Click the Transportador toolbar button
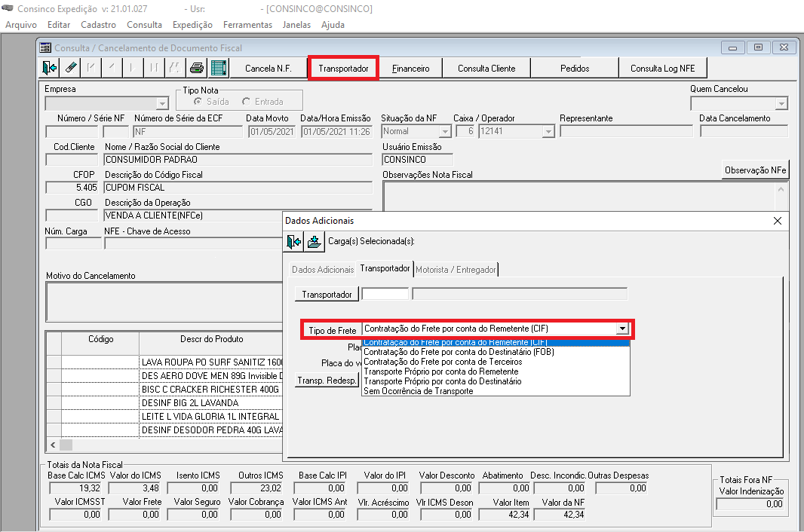The width and height of the screenshot is (804, 532). 343,68
